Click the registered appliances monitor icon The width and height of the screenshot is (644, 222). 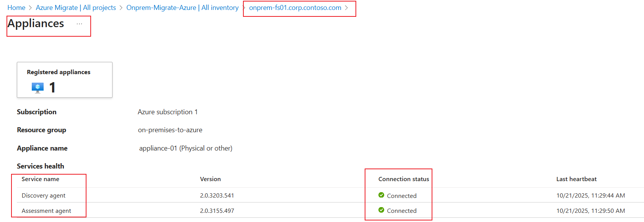tap(37, 88)
